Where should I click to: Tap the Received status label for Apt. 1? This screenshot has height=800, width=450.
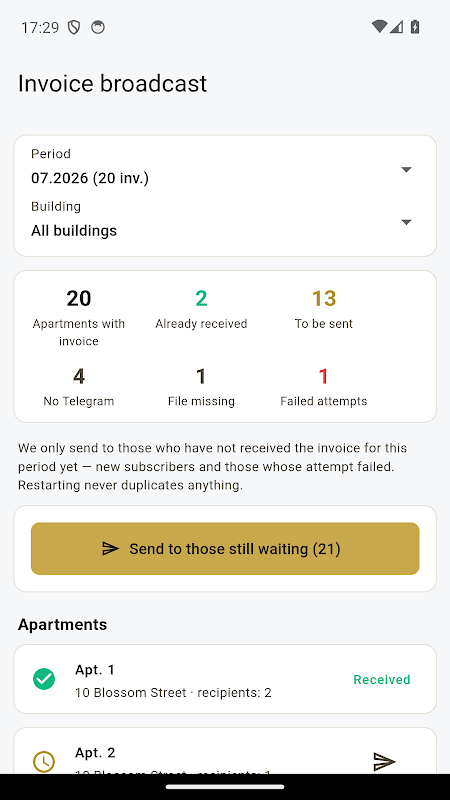(382, 679)
